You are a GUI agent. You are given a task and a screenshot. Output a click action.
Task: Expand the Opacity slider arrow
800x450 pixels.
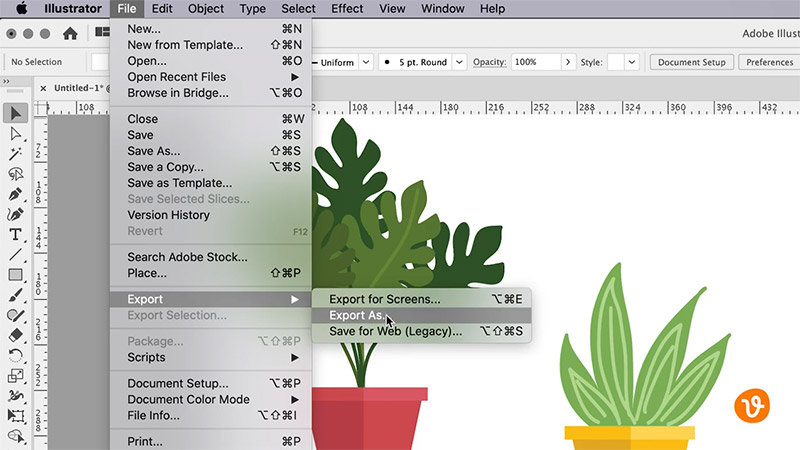[x=568, y=62]
